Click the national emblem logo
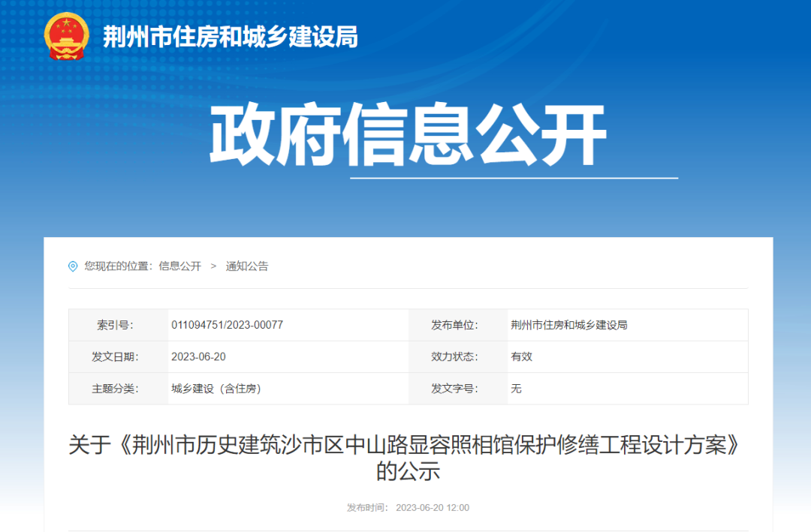Viewport: 811px width, 532px height. coord(66,36)
